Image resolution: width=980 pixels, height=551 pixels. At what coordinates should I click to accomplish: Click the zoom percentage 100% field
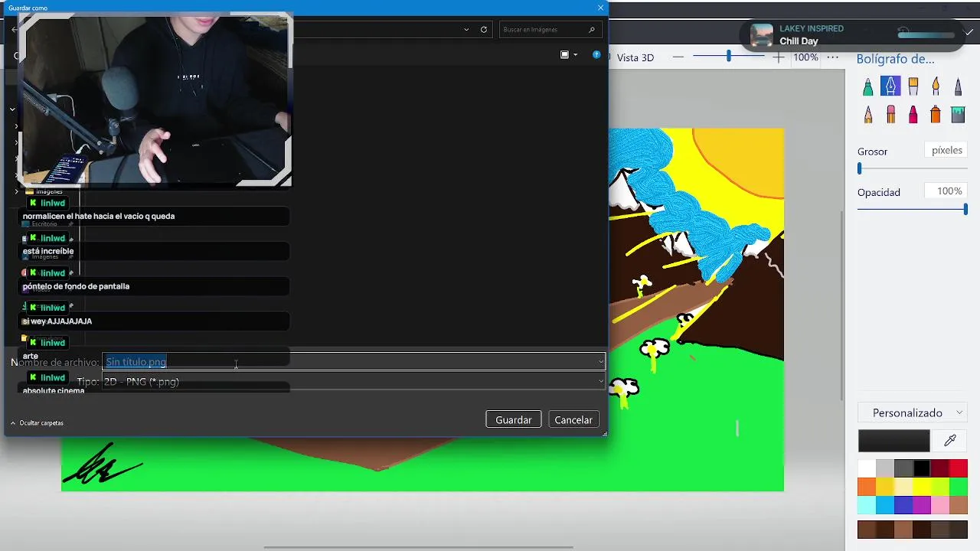coord(805,57)
